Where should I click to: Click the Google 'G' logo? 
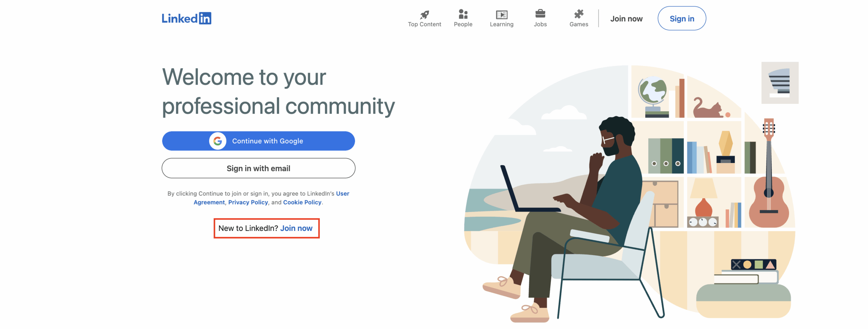click(217, 141)
